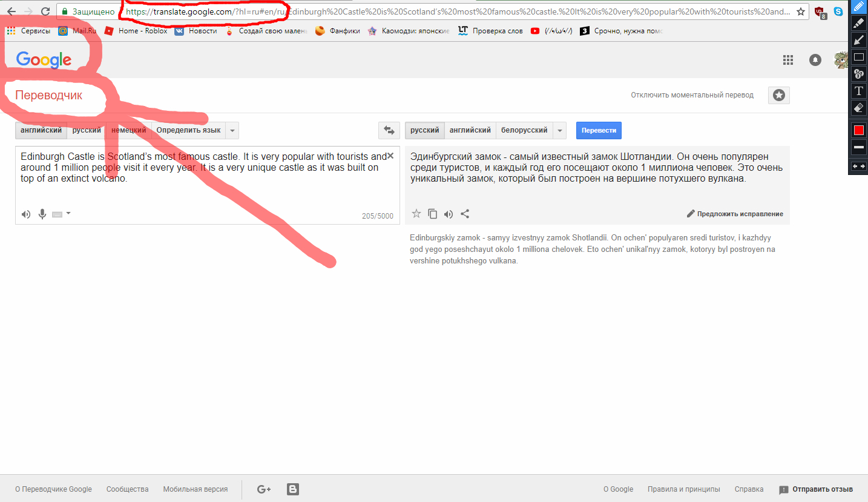
Task: Choose русский as the target language
Action: point(424,130)
